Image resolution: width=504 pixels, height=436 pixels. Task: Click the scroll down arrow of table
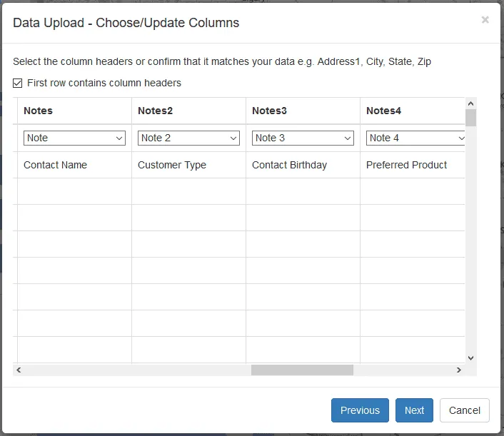tap(471, 358)
